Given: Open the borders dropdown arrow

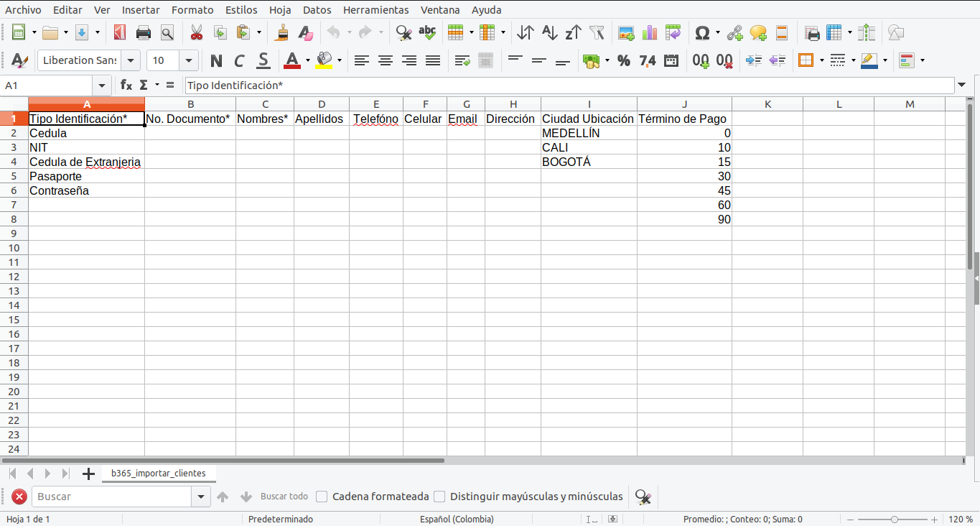Looking at the screenshot, I should tap(821, 60).
